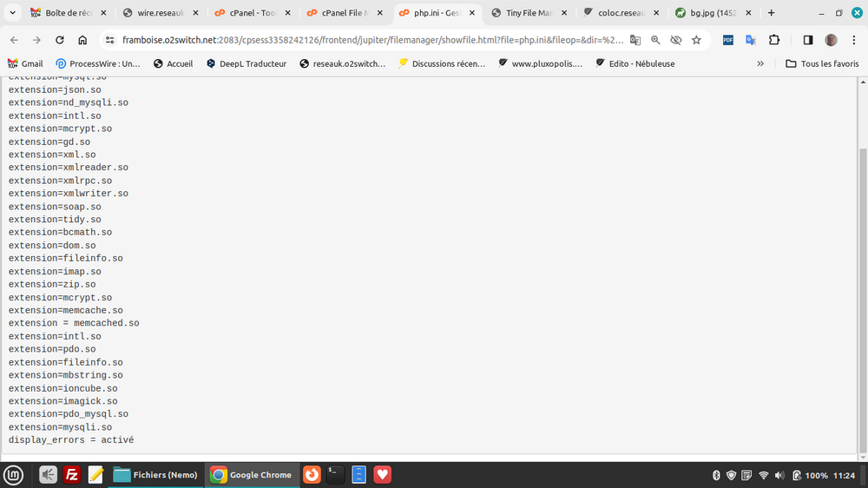Click the line extension=nd_mysqli.so
The width and height of the screenshot is (868, 488).
(68, 102)
